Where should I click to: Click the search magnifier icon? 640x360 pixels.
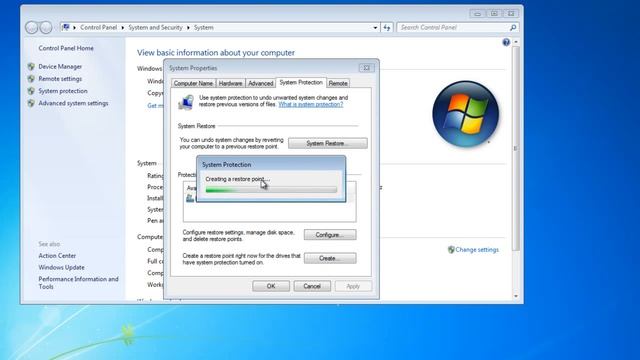click(513, 27)
